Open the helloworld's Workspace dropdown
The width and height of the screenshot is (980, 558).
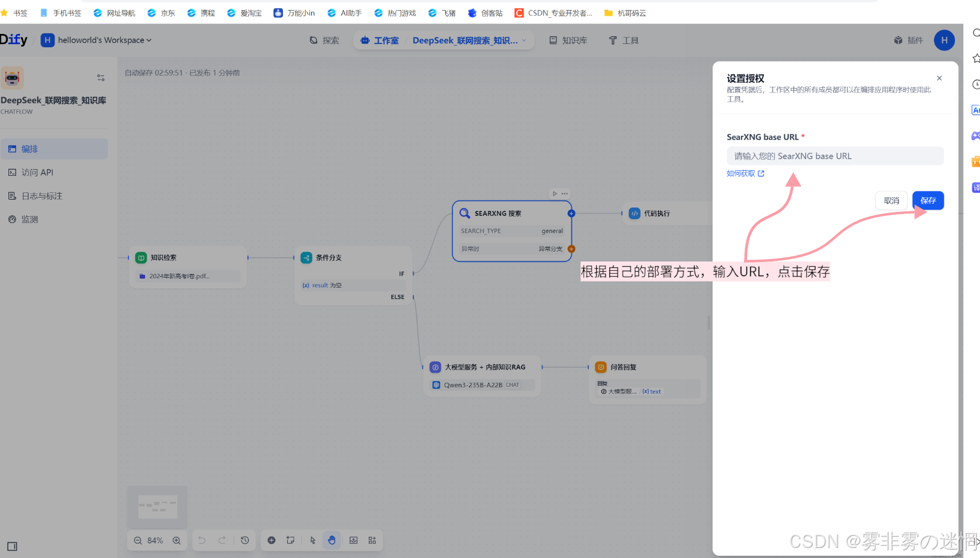(x=96, y=40)
